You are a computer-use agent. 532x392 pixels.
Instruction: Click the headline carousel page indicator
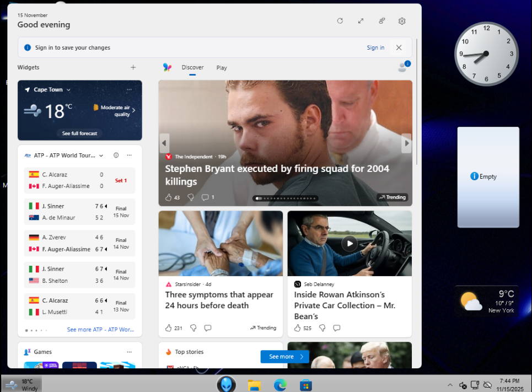point(286,198)
